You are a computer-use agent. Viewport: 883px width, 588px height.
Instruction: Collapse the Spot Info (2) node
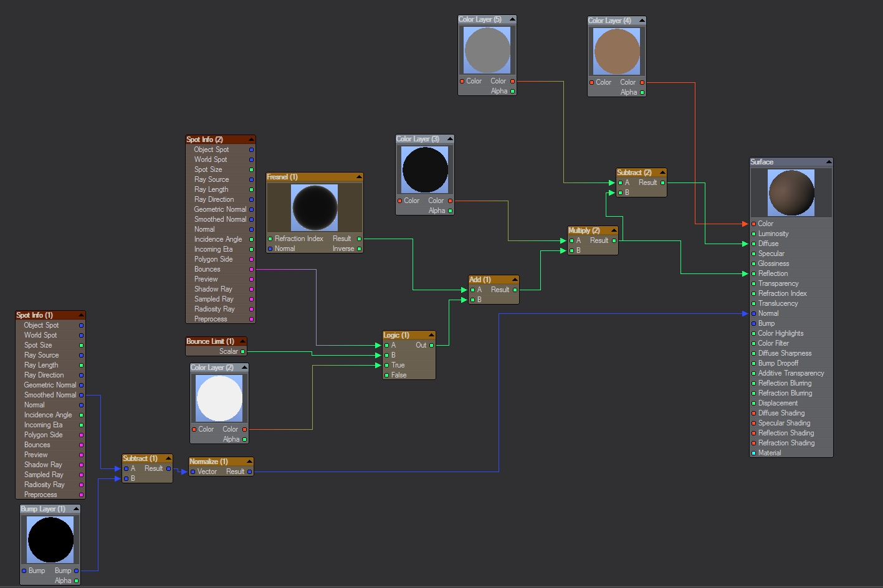251,140
